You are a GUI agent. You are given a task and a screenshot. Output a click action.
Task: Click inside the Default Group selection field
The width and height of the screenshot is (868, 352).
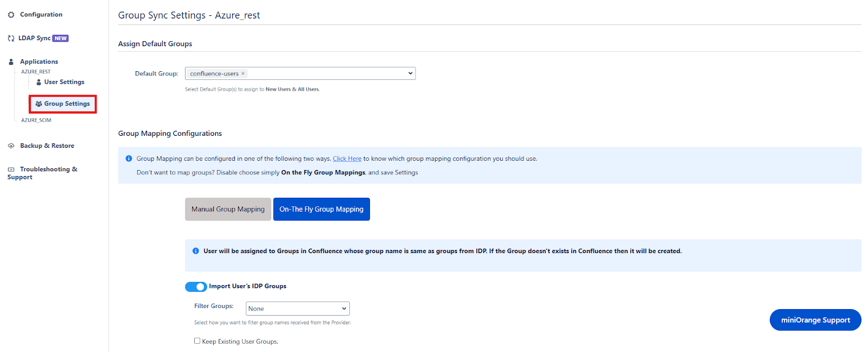[300, 73]
